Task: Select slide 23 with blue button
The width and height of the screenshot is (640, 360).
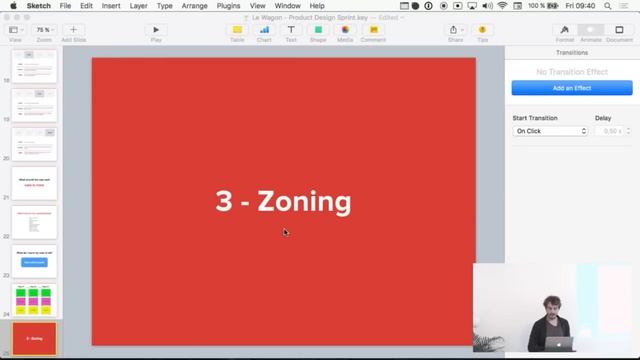Action: pyautogui.click(x=34, y=261)
